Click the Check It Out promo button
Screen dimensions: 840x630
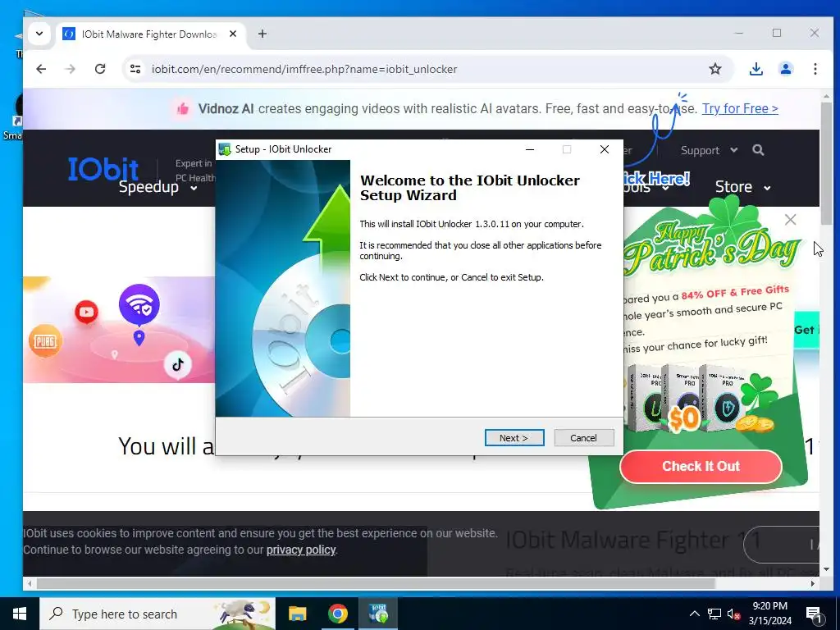pyautogui.click(x=701, y=466)
